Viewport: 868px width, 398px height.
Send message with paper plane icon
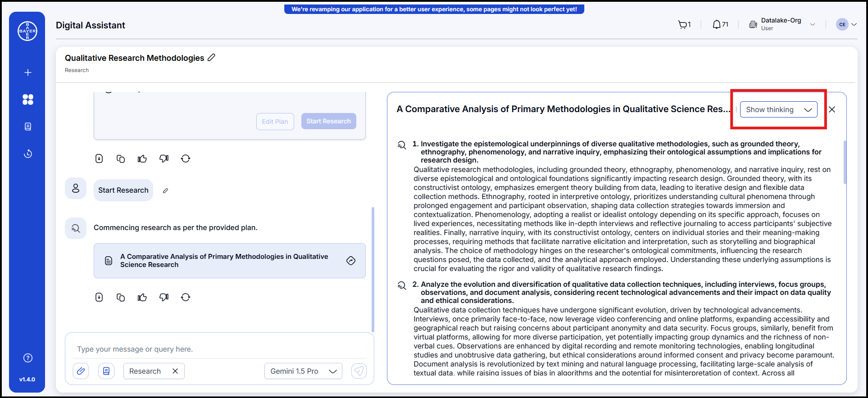pos(359,371)
